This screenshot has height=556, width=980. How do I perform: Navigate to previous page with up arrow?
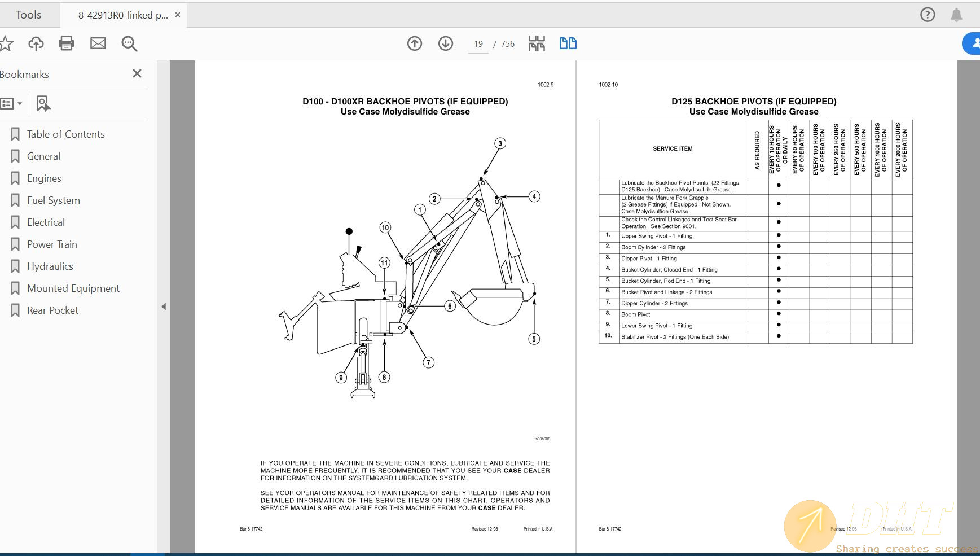tap(415, 43)
